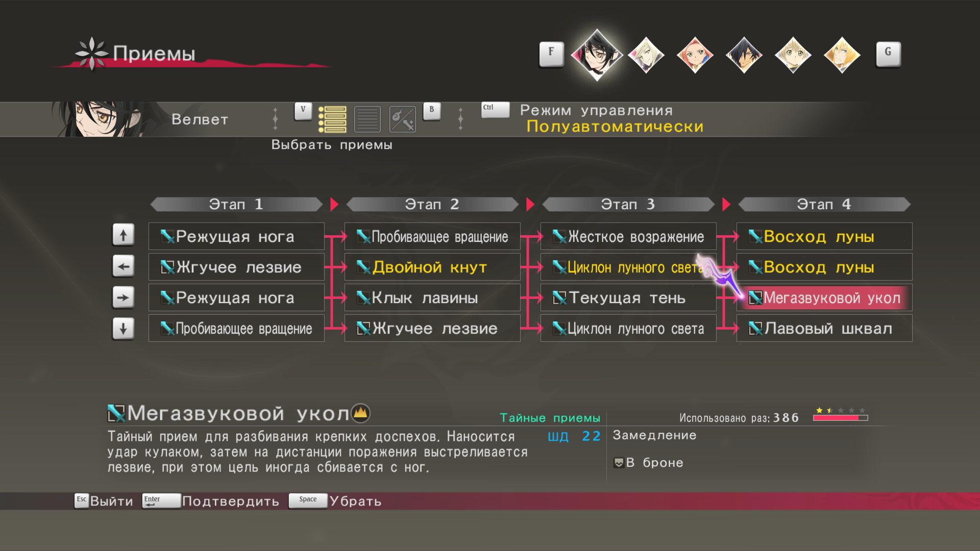Click the G key next character button

[888, 54]
